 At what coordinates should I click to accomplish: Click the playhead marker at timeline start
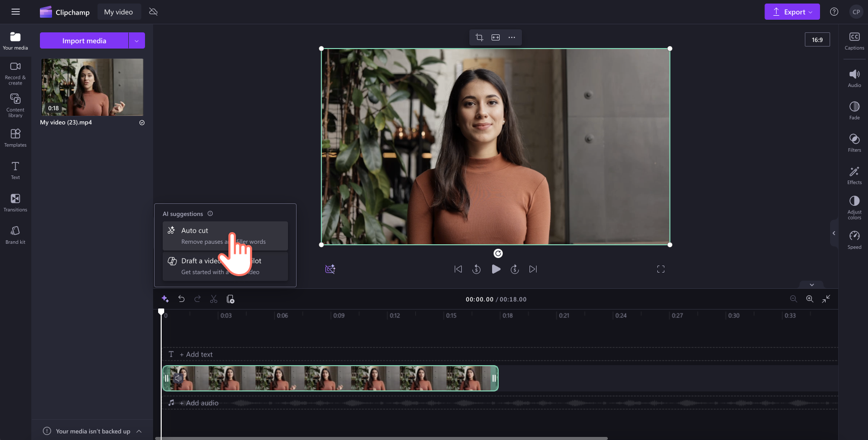161,312
